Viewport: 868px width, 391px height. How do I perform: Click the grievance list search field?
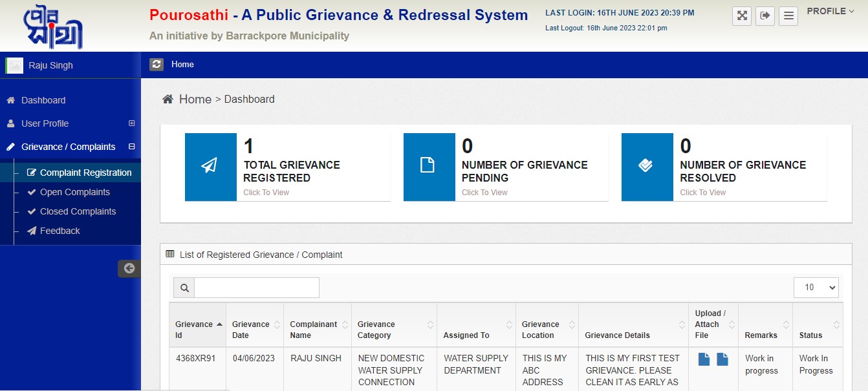pyautogui.click(x=257, y=288)
